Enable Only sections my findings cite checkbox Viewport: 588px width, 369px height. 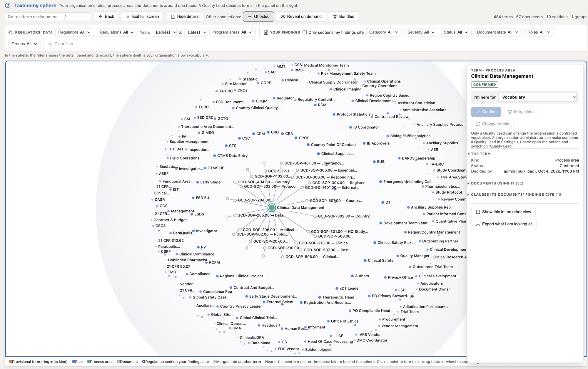pos(305,32)
